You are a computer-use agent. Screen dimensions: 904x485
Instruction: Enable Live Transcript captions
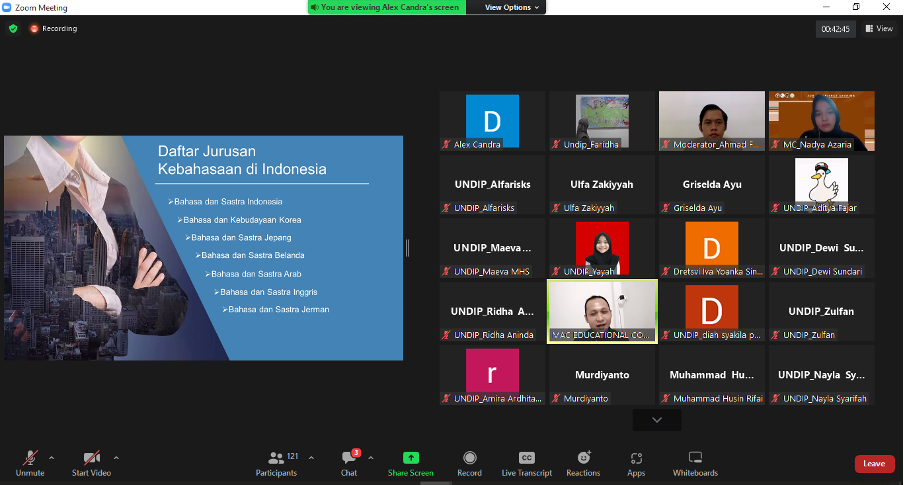point(526,462)
